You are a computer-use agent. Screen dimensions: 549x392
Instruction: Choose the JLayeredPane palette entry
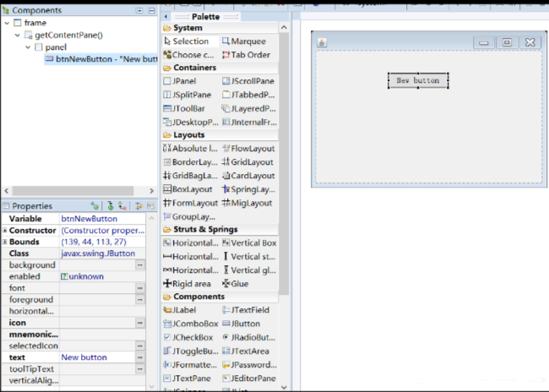(248, 109)
